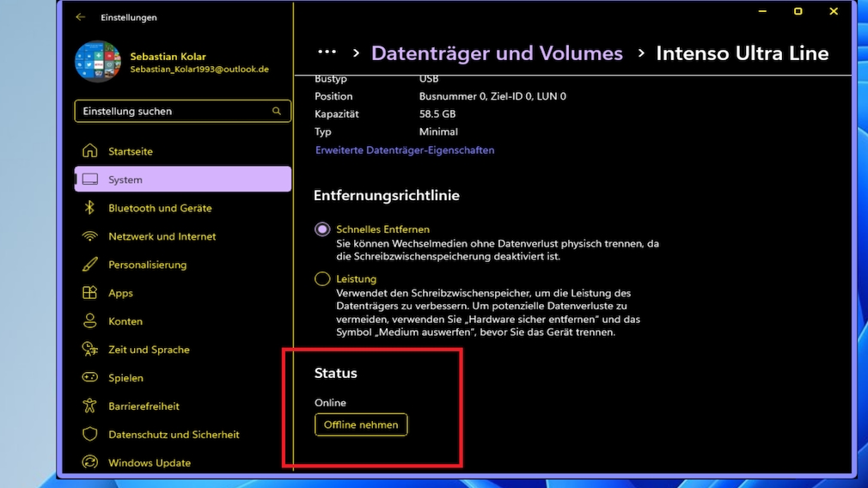
Task: Focus the Einstellung suchen search field
Action: [x=183, y=111]
